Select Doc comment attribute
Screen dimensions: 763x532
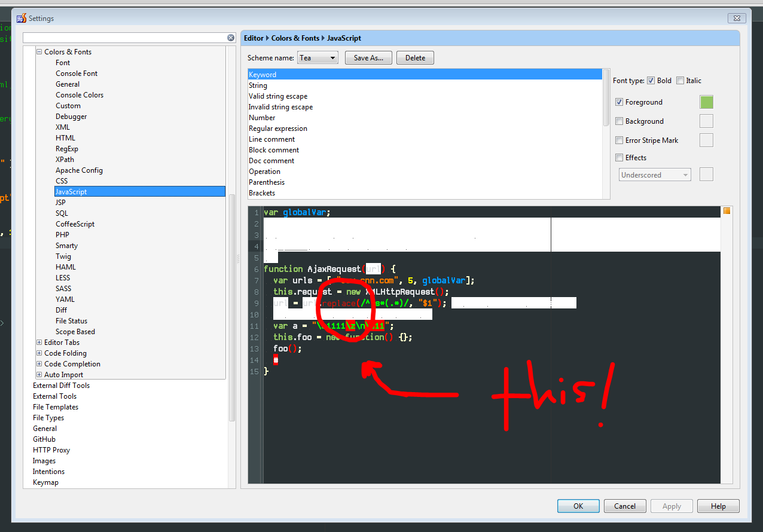[425, 161]
